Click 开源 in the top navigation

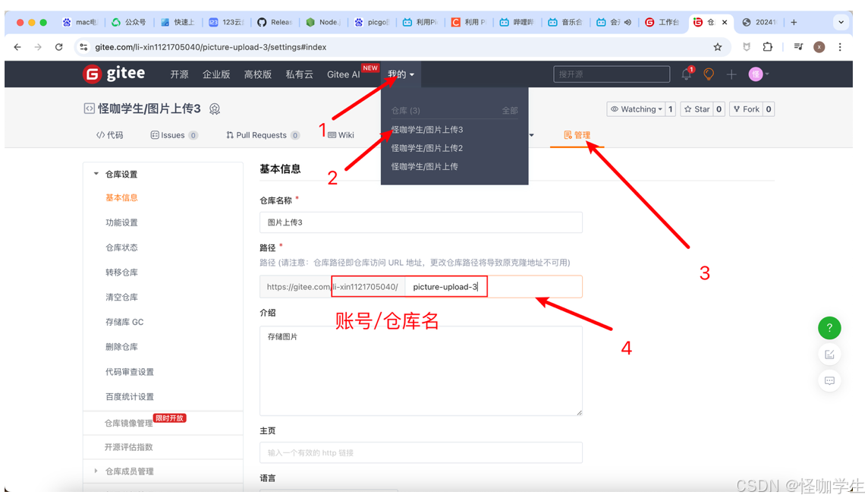(179, 74)
